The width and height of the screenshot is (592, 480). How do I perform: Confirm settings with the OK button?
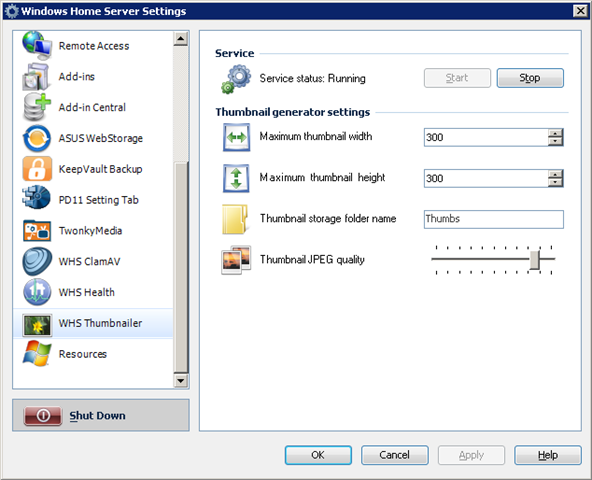point(318,455)
